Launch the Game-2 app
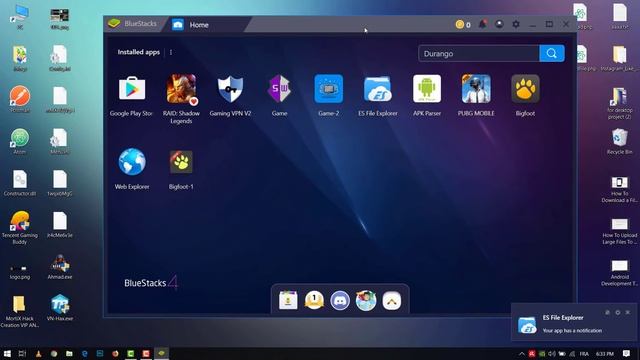This screenshot has height=360, width=640. click(x=329, y=89)
